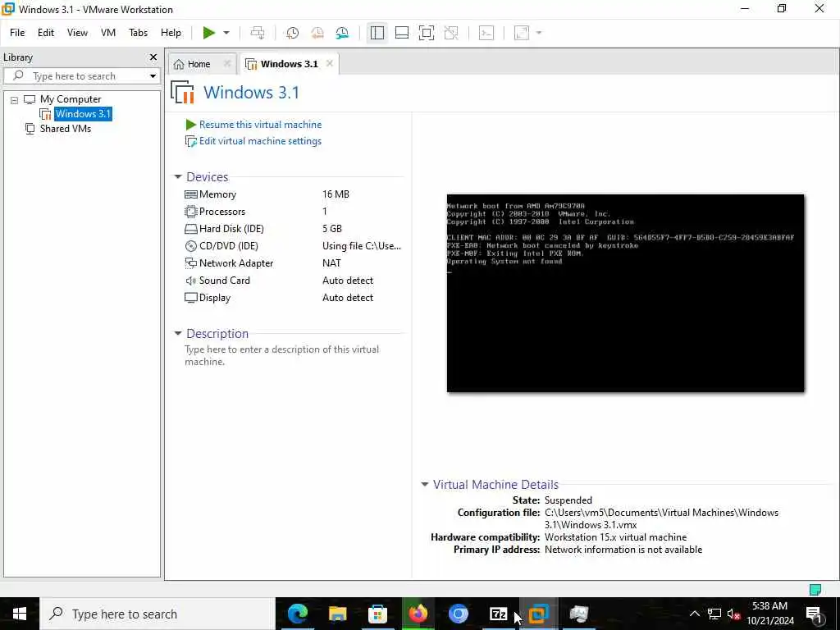Collapse the Virtual Machine Details section
Screen dimensions: 840x630
point(425,484)
